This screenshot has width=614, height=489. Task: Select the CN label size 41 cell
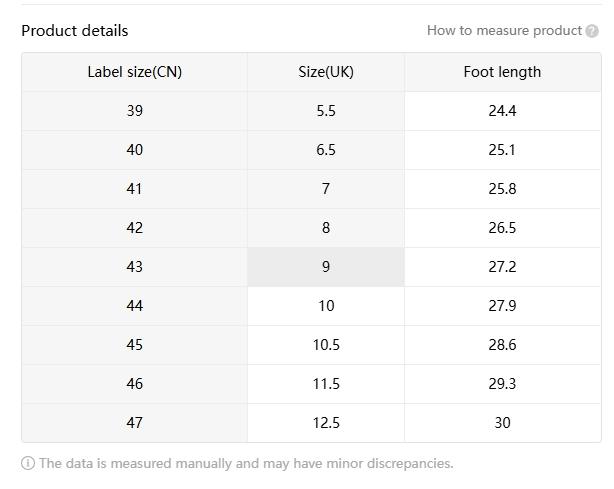[x=135, y=189]
